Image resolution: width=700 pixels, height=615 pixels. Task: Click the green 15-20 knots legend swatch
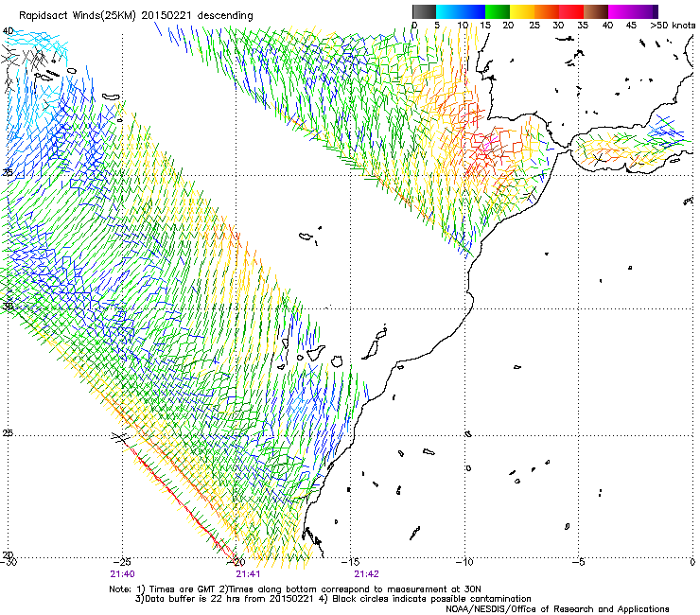coord(498,11)
